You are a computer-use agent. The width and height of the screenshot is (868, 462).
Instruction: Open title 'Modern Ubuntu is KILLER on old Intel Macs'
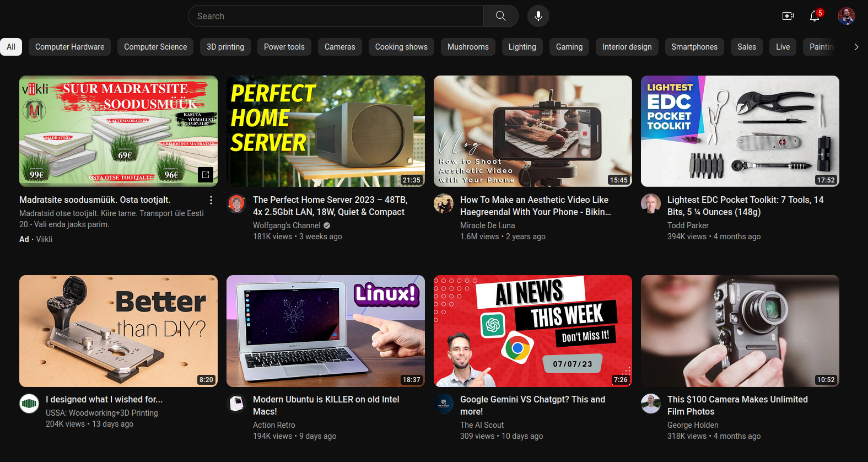[x=326, y=405]
